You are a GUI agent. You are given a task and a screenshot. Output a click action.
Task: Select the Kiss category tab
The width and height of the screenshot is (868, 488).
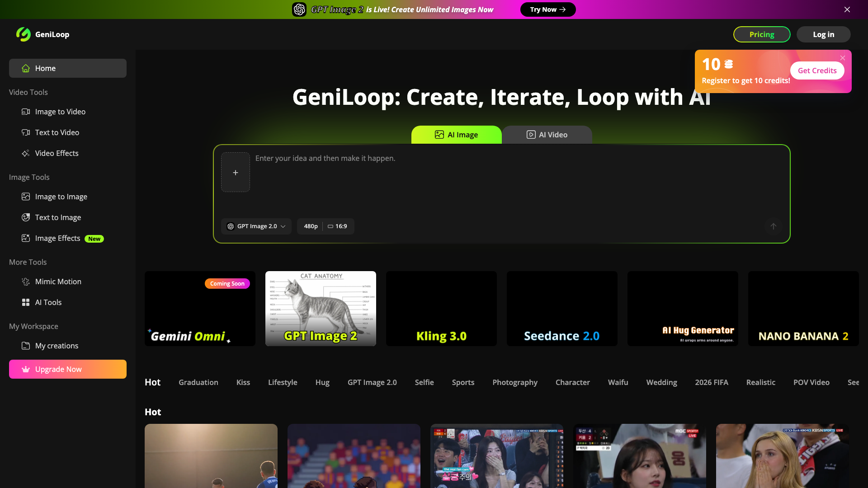tap(243, 382)
